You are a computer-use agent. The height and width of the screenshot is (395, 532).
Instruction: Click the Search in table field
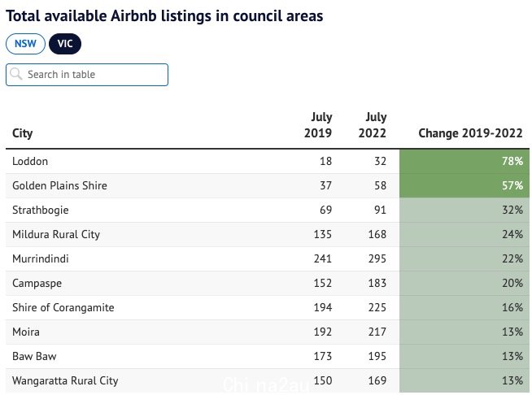tap(87, 75)
